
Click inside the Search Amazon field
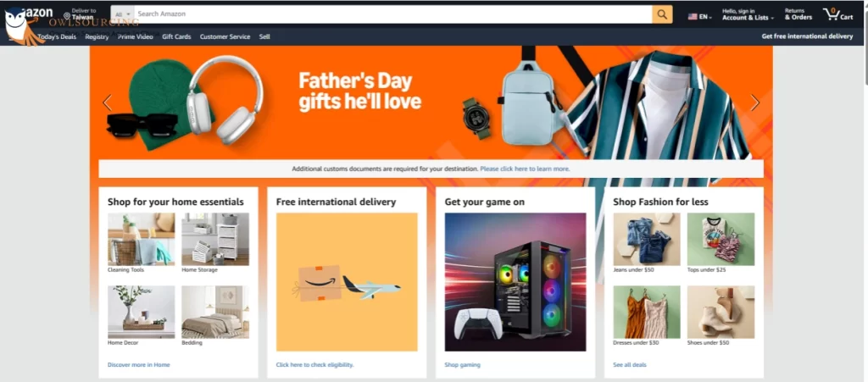[x=393, y=14]
